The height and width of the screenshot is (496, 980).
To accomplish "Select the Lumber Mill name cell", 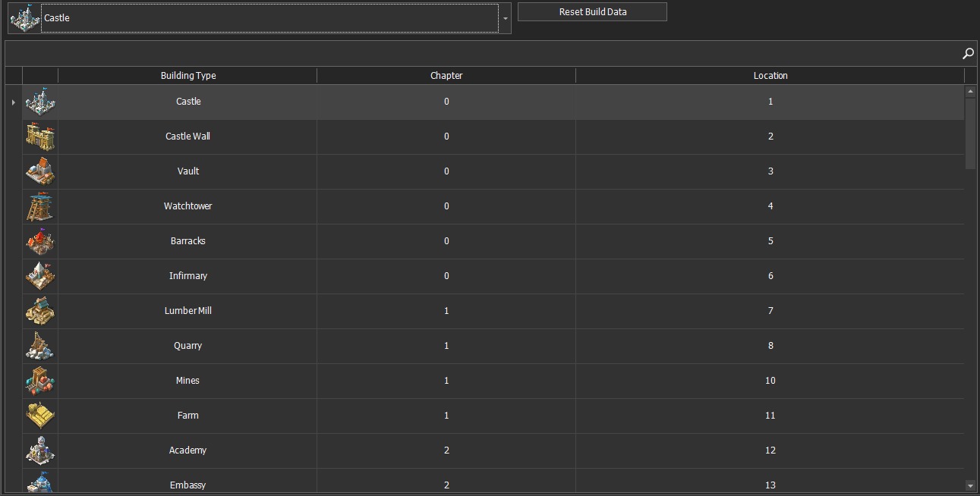I will pos(187,311).
